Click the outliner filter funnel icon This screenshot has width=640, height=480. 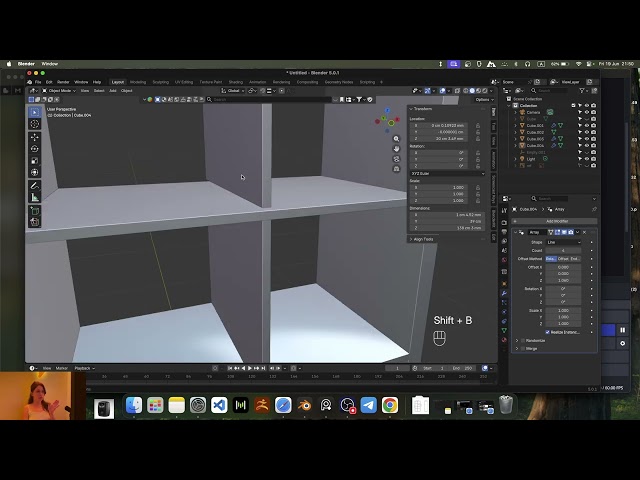582,91
